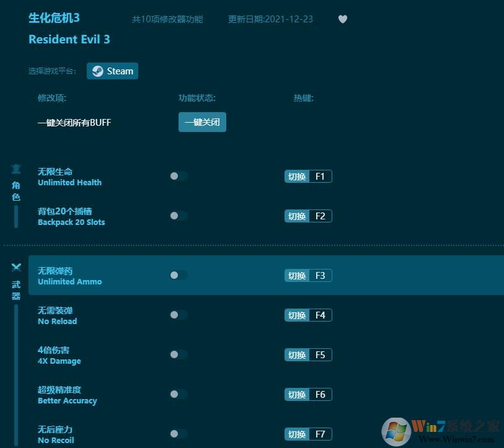Enable the Unlimited Health switch
The image size is (504, 448).
[x=179, y=176]
